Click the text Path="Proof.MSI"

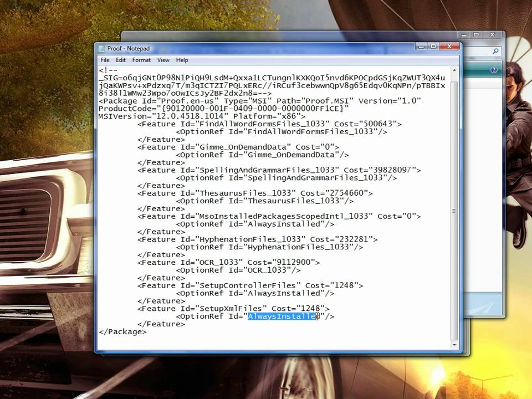pyautogui.click(x=315, y=101)
